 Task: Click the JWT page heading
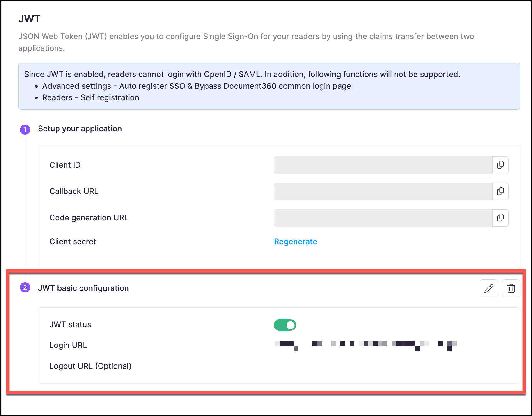coord(30,19)
